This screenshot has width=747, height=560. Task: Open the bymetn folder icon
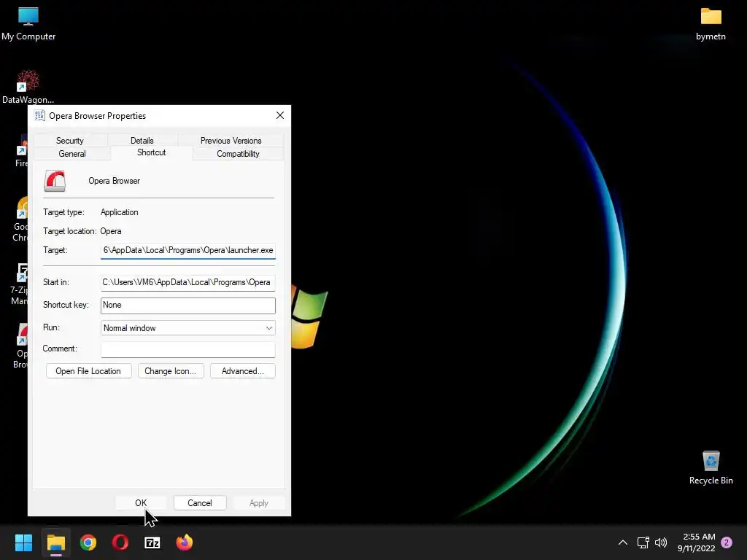click(x=711, y=23)
